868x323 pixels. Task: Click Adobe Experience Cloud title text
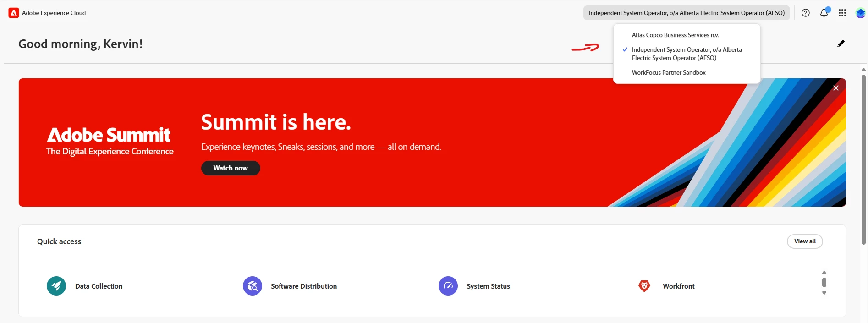click(x=54, y=13)
